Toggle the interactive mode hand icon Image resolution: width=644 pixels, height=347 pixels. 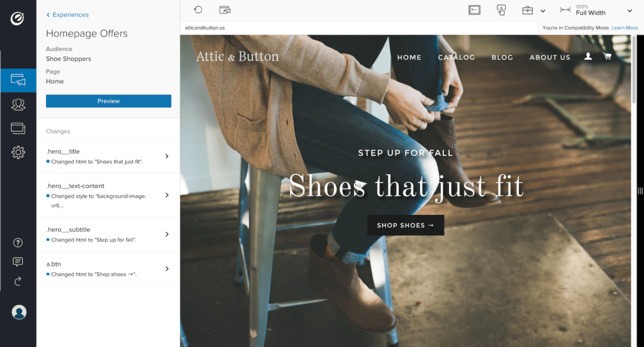501,10
